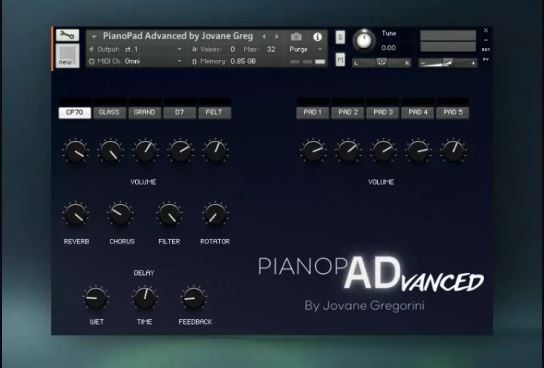Click the Tune knob
Viewport: 544px width, 368px height.
pos(364,41)
